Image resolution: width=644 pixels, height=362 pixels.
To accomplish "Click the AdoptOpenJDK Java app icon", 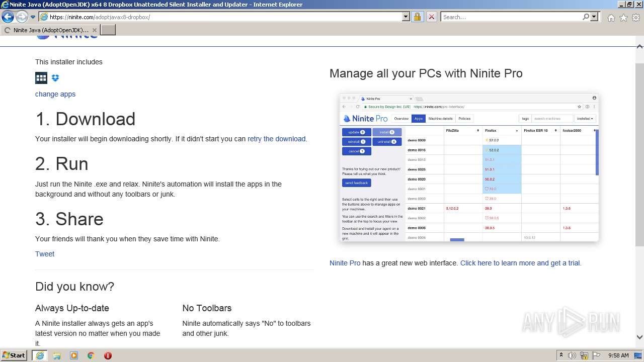I will tap(41, 77).
